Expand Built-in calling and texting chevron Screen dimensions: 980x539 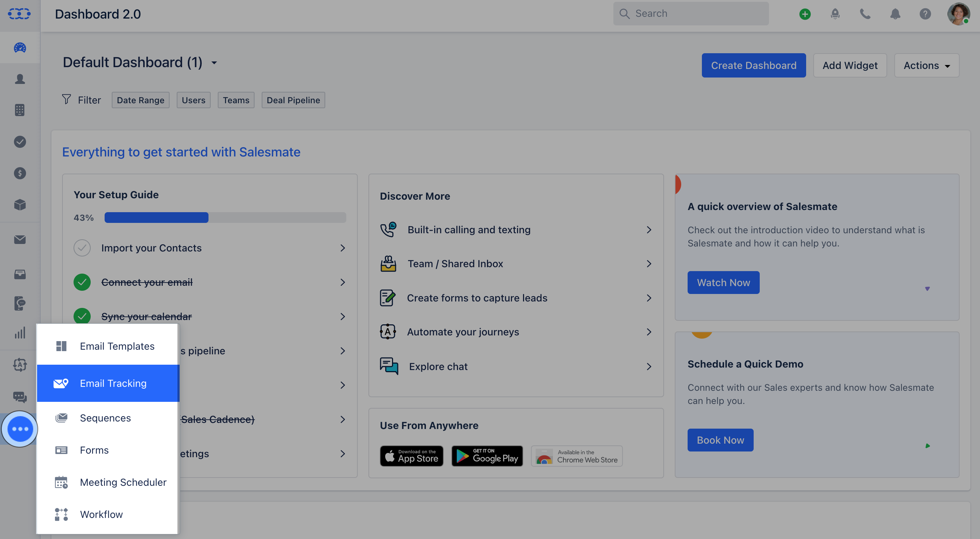click(649, 230)
